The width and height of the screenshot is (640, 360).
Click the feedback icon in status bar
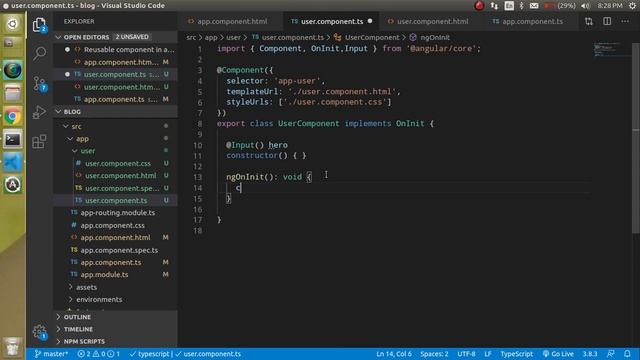coord(611,354)
